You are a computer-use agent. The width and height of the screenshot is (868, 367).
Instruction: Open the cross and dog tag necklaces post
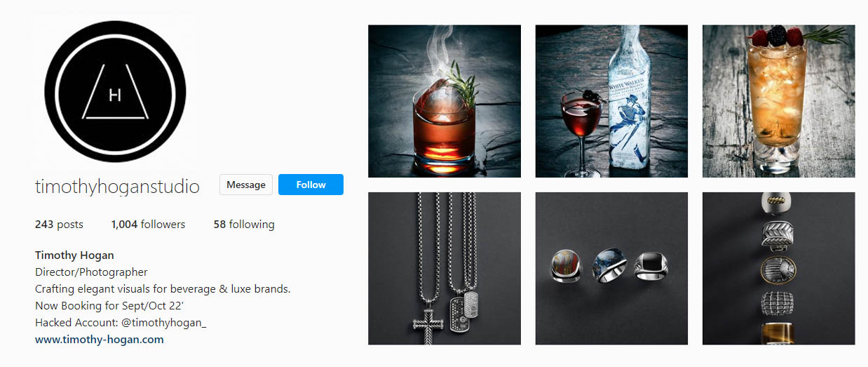pos(445,268)
